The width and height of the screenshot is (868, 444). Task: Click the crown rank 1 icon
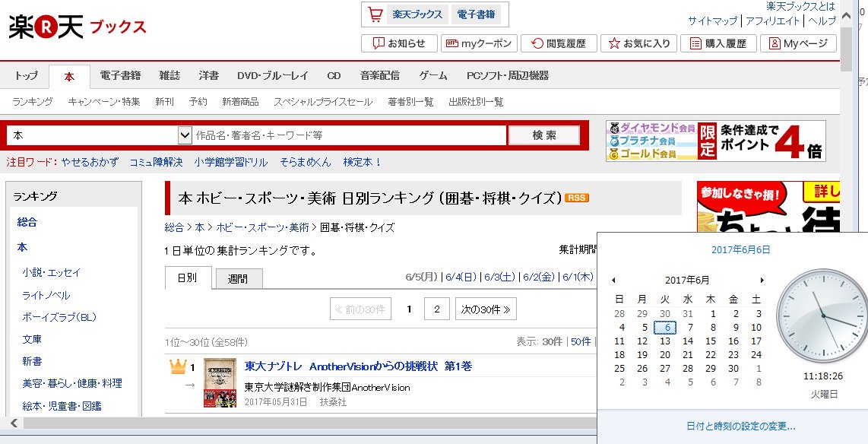(x=178, y=366)
